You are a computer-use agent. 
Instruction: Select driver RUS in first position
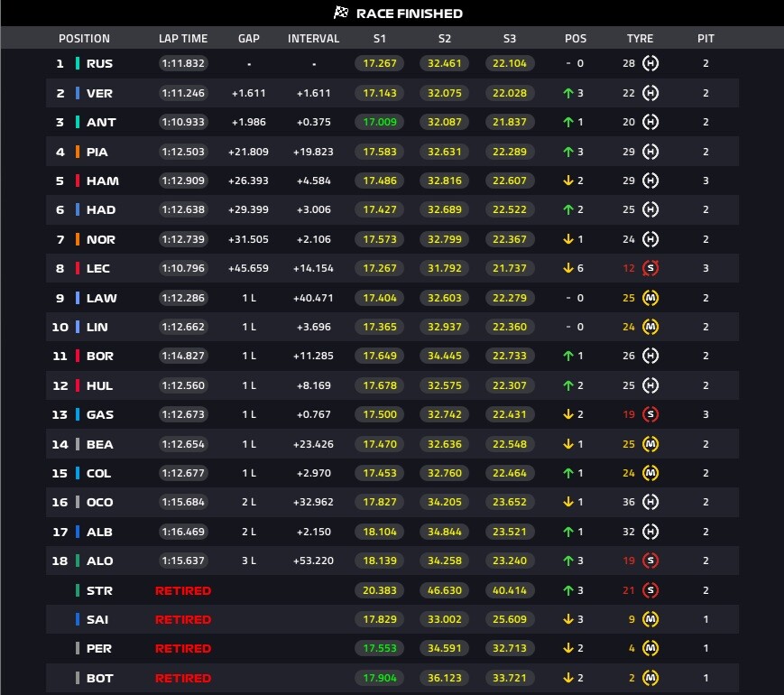tap(99, 63)
